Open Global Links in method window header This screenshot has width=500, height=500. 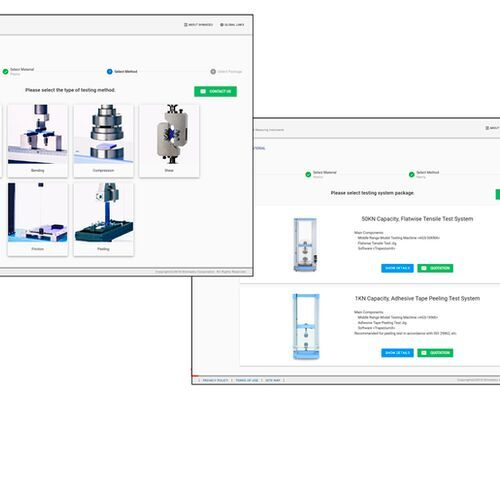tap(232, 25)
